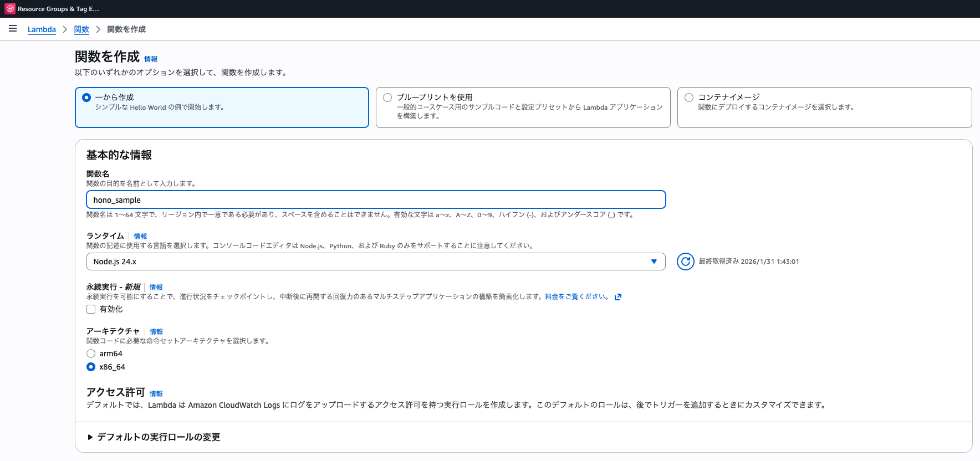The width and height of the screenshot is (980, 461).
Task: Select ブループリントを使用 option
Action: pos(387,98)
